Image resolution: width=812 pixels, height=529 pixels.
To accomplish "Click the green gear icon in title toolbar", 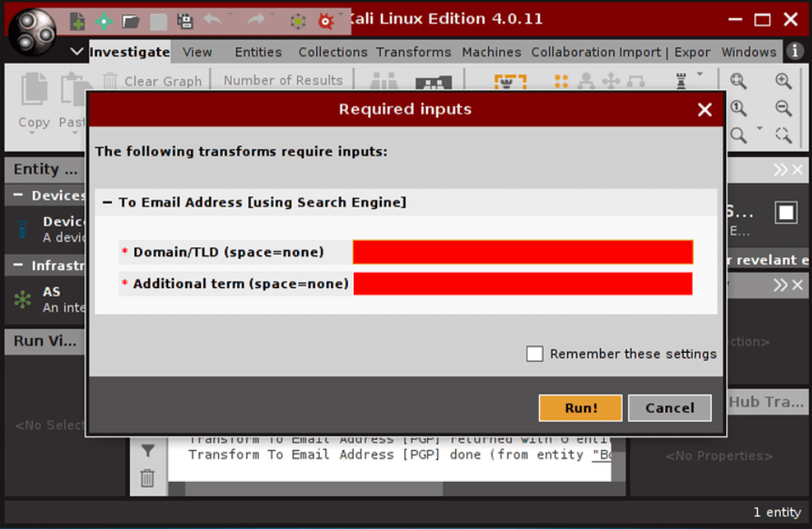I will (x=298, y=21).
